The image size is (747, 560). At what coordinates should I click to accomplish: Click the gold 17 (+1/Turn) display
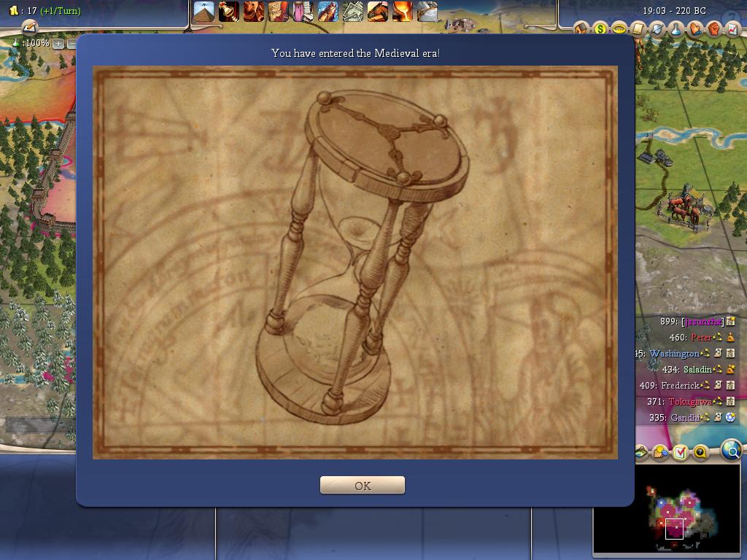point(46,10)
